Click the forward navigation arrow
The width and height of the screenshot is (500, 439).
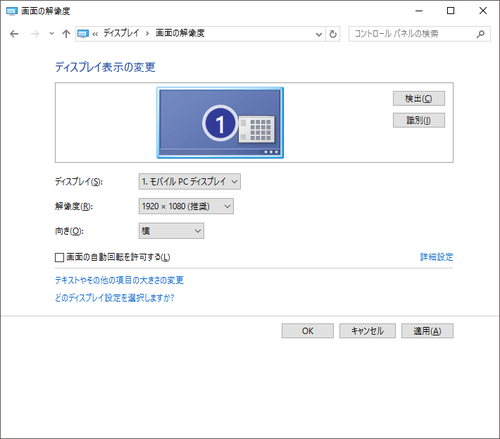tap(35, 34)
